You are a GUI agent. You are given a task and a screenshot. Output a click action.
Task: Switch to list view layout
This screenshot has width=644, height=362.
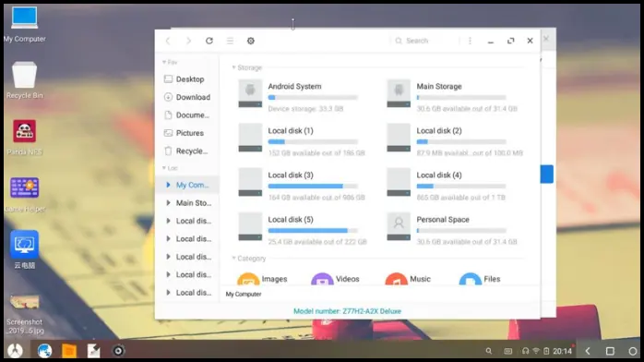click(230, 41)
